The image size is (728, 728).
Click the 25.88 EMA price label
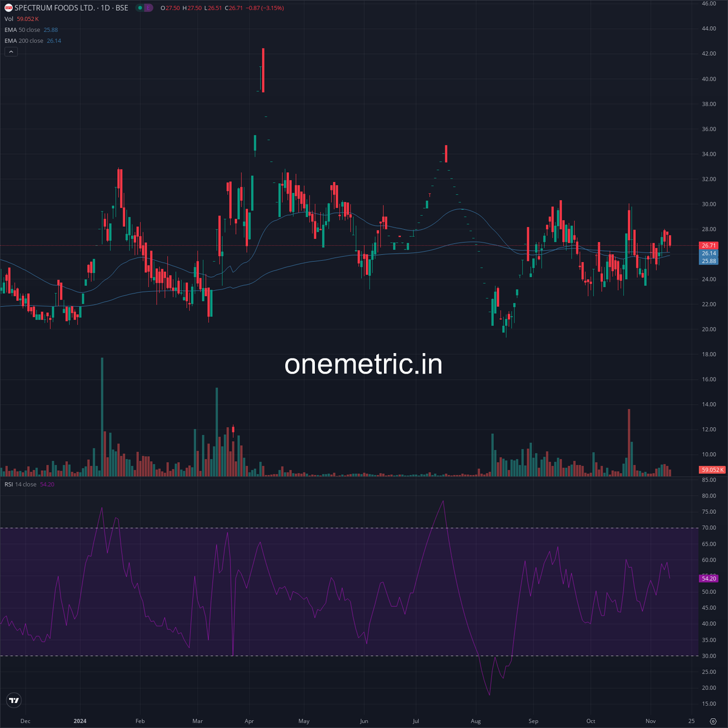(x=709, y=261)
